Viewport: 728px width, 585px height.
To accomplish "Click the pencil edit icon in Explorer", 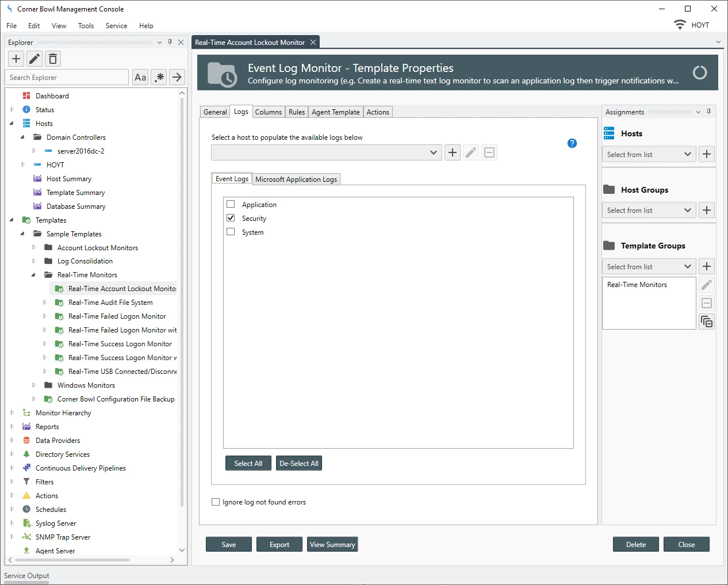I will pyautogui.click(x=35, y=59).
